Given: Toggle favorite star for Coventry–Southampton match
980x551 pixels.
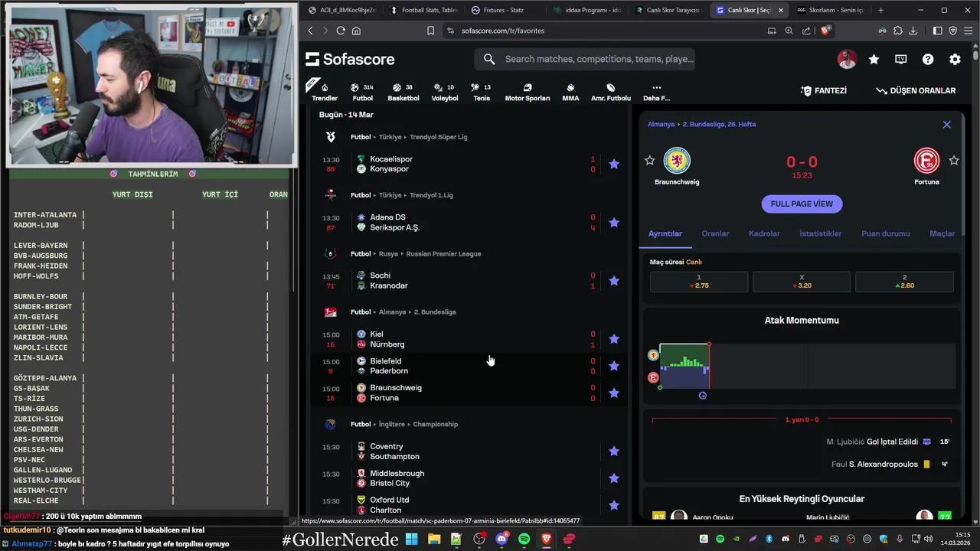Looking at the screenshot, I should coord(614,452).
